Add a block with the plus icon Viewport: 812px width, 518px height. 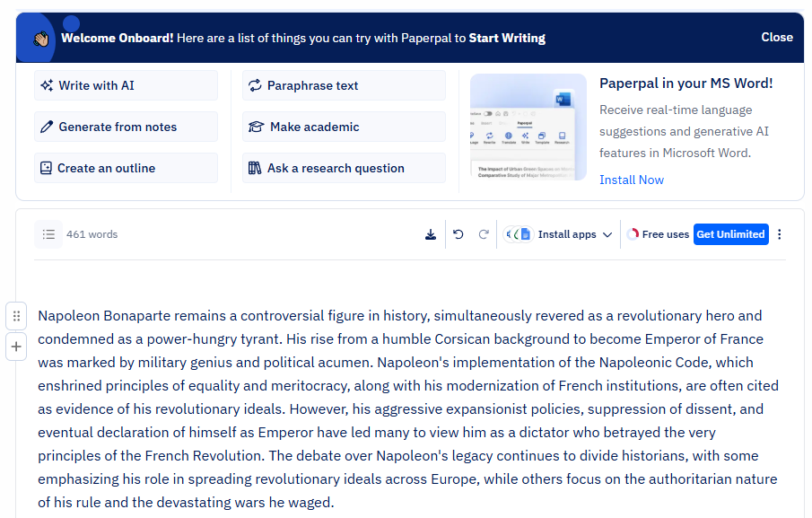point(16,347)
